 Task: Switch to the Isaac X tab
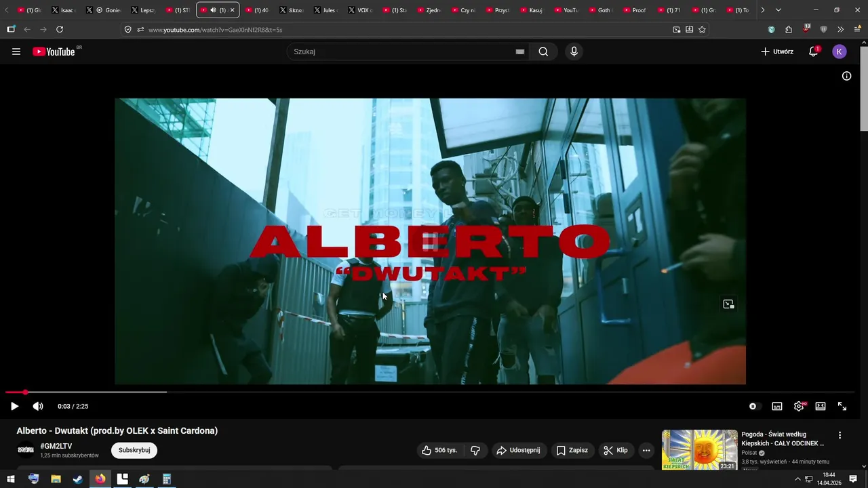click(x=63, y=10)
